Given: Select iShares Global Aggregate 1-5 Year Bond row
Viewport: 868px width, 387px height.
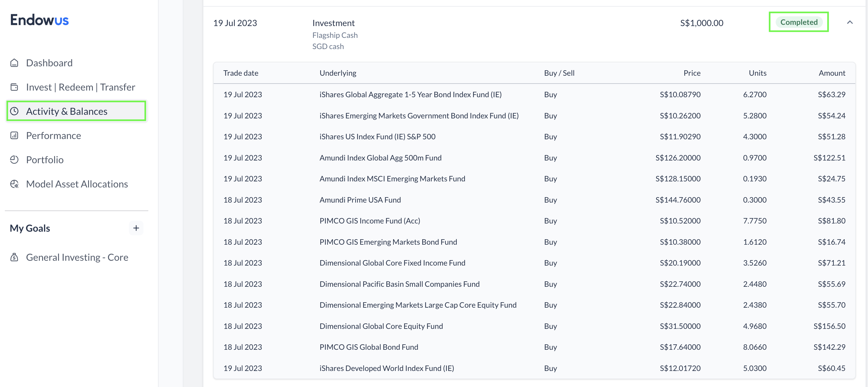Looking at the screenshot, I should point(534,94).
